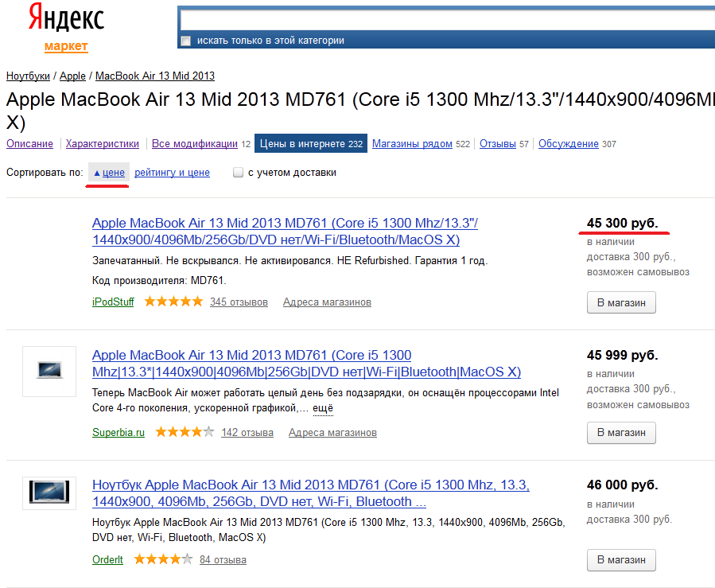Viewport: 715px width, 588px height.
Task: Open the Все модификации tab
Action: click(195, 144)
